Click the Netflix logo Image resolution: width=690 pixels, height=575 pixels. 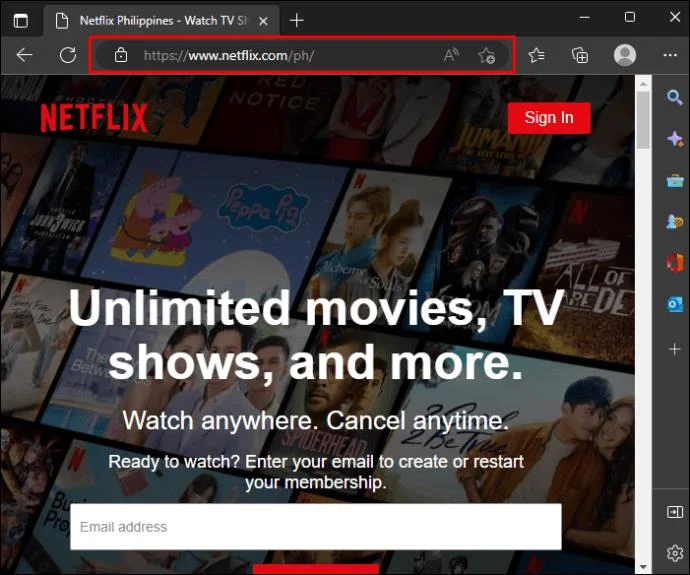94,117
